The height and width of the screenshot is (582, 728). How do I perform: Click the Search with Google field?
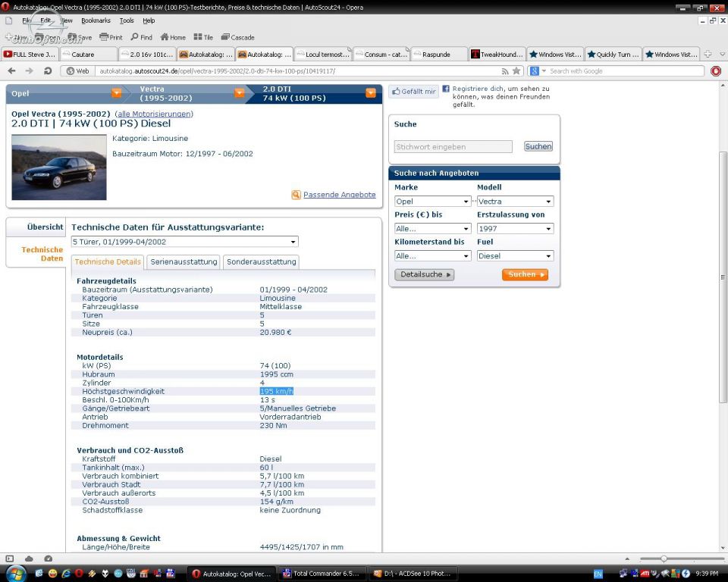pos(626,71)
